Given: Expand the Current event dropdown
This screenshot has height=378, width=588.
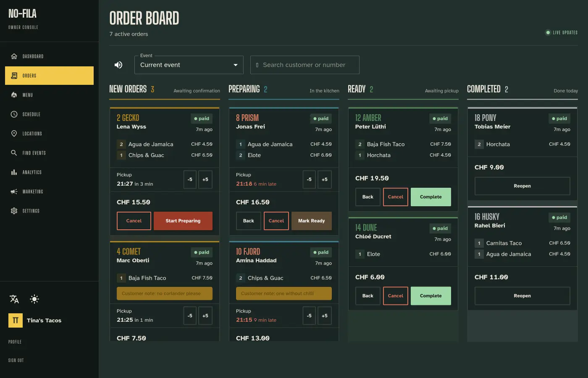Looking at the screenshot, I should pyautogui.click(x=189, y=65).
